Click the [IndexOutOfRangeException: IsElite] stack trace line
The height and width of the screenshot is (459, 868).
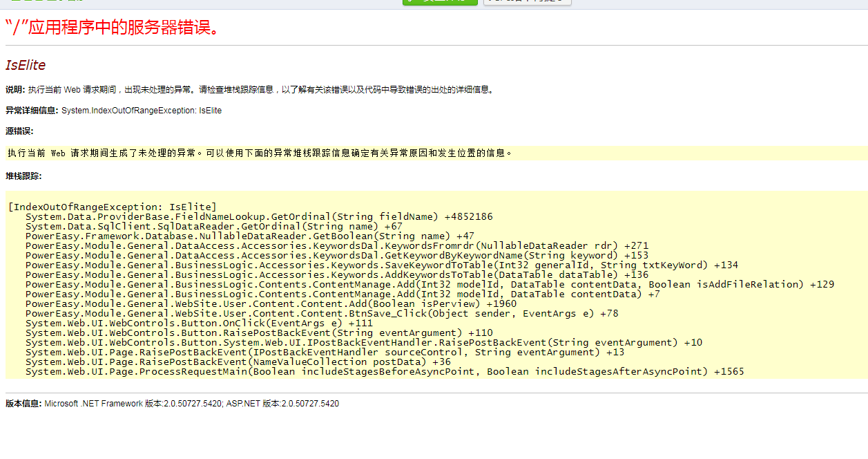pyautogui.click(x=113, y=207)
